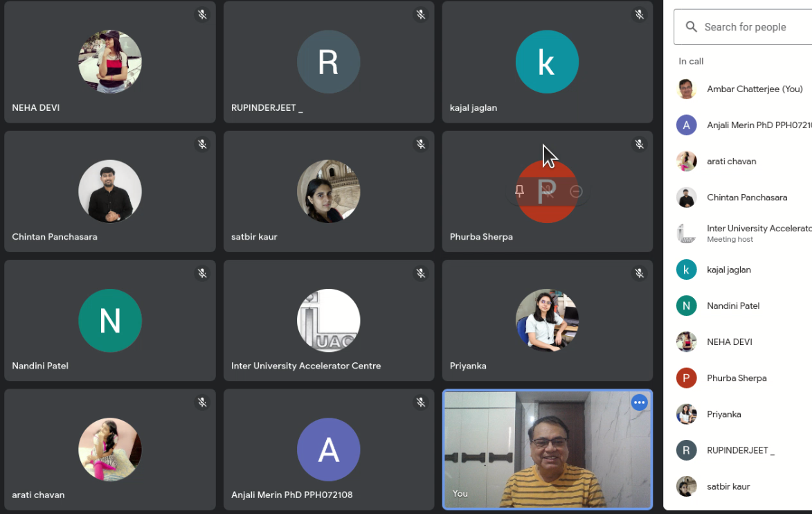Click the muted mic icon on arati chavan's tile
Screen dimensions: 812x514
click(202, 402)
